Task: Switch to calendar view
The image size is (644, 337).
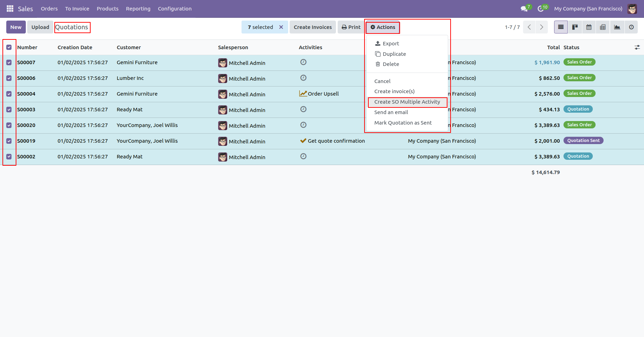Action: (589, 27)
